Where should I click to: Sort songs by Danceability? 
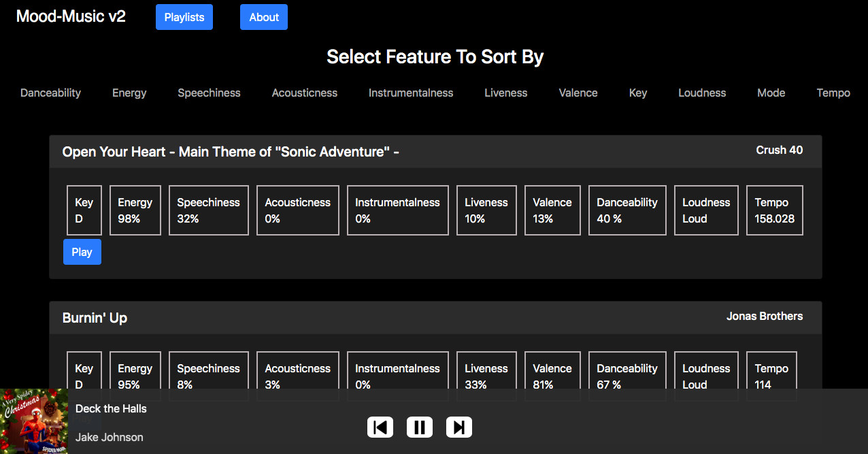(50, 93)
